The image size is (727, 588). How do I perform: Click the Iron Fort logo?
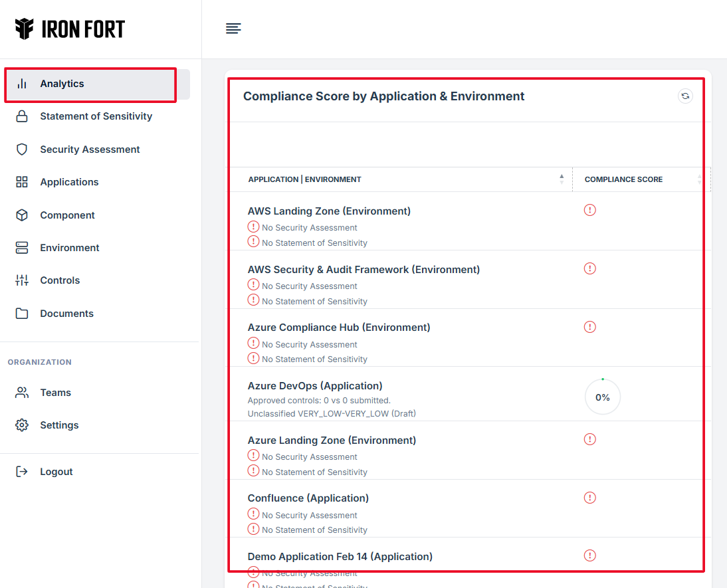(70, 29)
